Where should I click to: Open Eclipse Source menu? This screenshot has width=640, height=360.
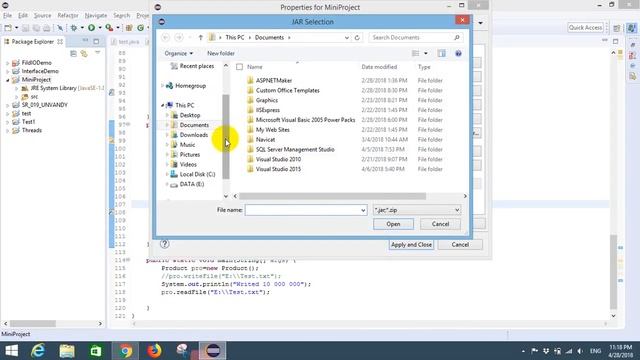tap(42, 16)
